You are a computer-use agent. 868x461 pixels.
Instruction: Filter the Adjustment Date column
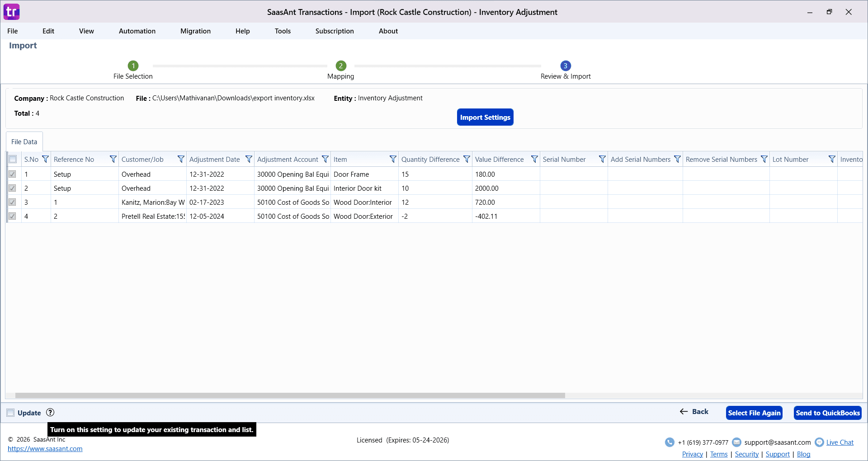tap(249, 159)
